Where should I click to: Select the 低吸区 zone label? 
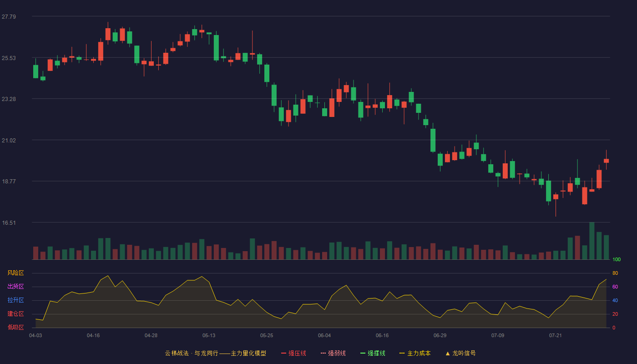15,328
